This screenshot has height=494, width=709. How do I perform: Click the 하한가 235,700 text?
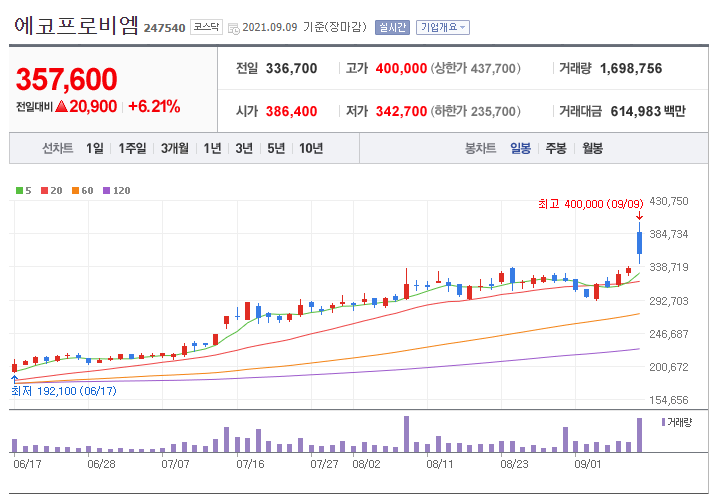[475, 111]
